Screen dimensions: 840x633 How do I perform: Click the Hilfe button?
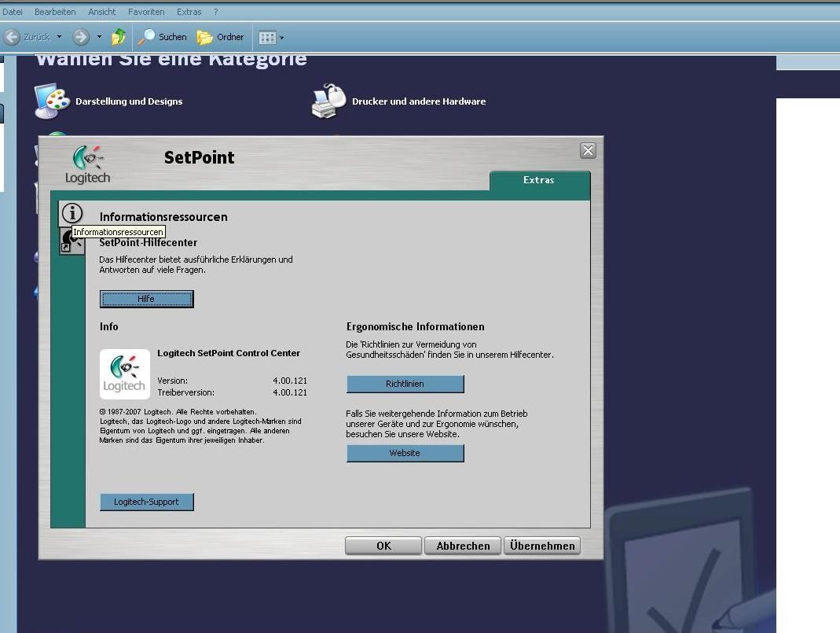point(146,299)
